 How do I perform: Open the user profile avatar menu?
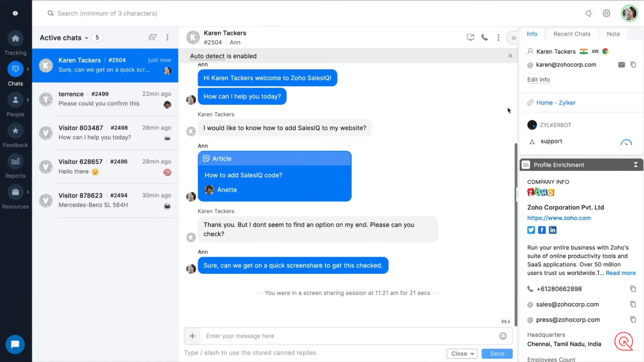point(629,13)
